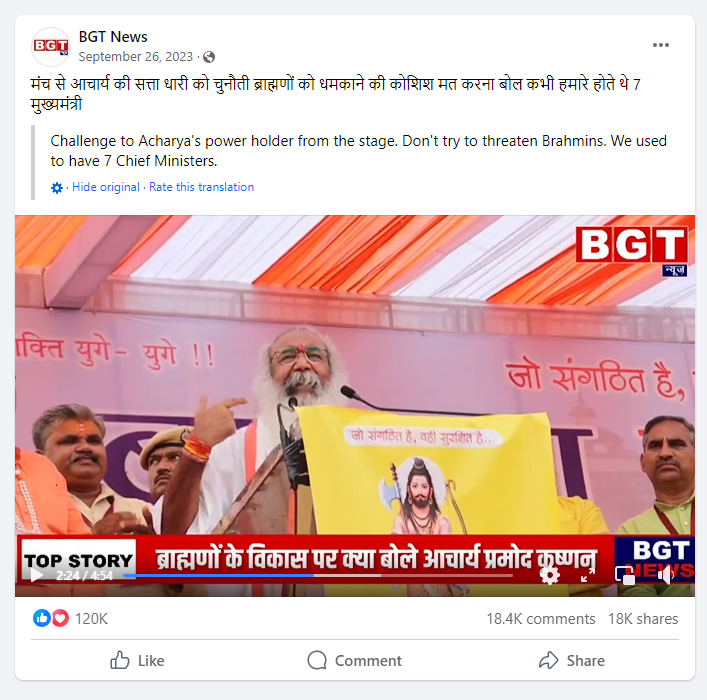
Task: Open translation settings gear icon
Action: pyautogui.click(x=57, y=188)
